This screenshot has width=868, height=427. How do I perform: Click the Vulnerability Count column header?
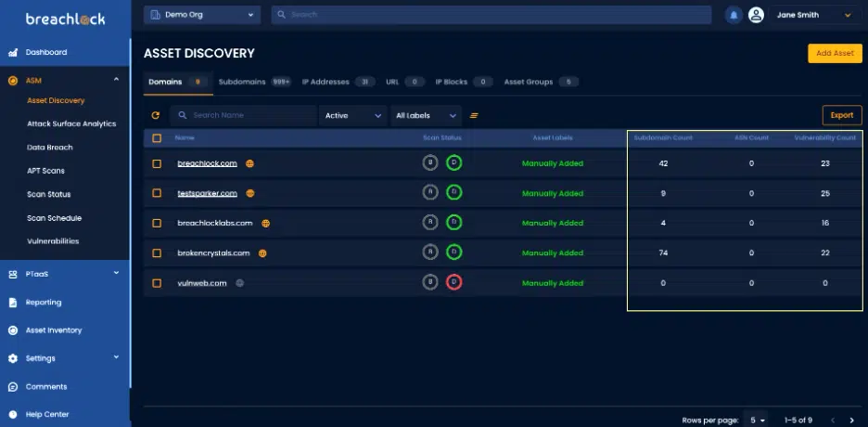[824, 138]
